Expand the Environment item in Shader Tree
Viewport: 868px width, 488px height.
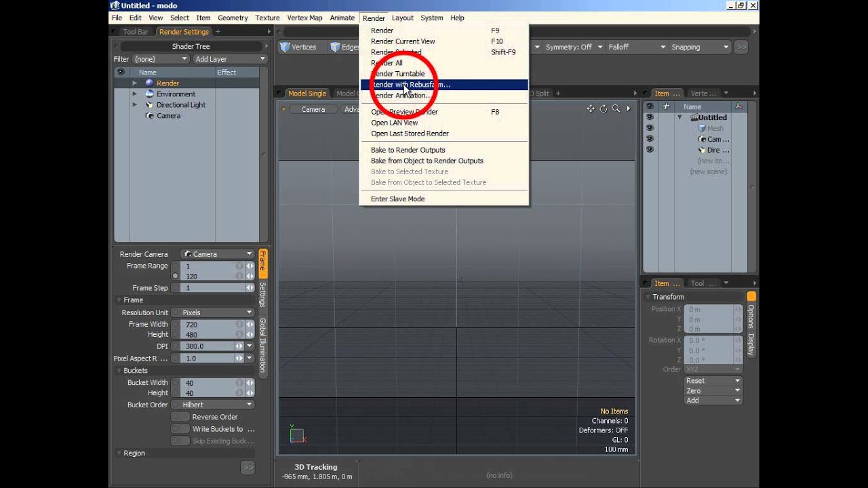134,94
